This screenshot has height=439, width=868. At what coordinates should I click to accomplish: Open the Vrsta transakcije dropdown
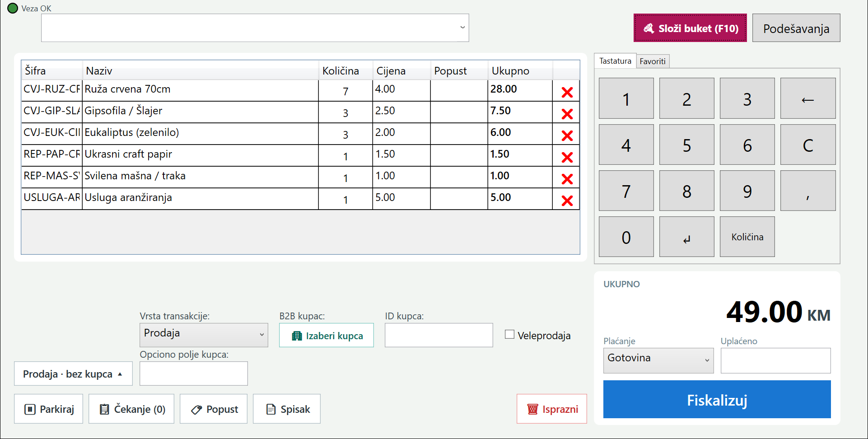(204, 335)
